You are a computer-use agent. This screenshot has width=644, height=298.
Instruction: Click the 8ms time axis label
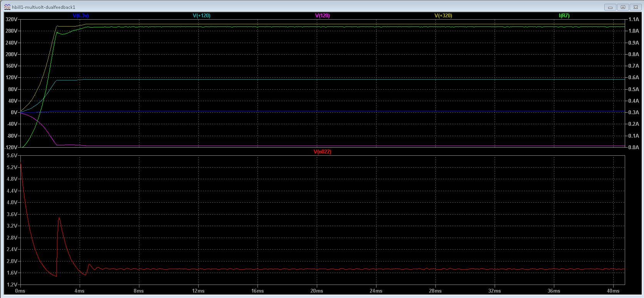point(139,291)
